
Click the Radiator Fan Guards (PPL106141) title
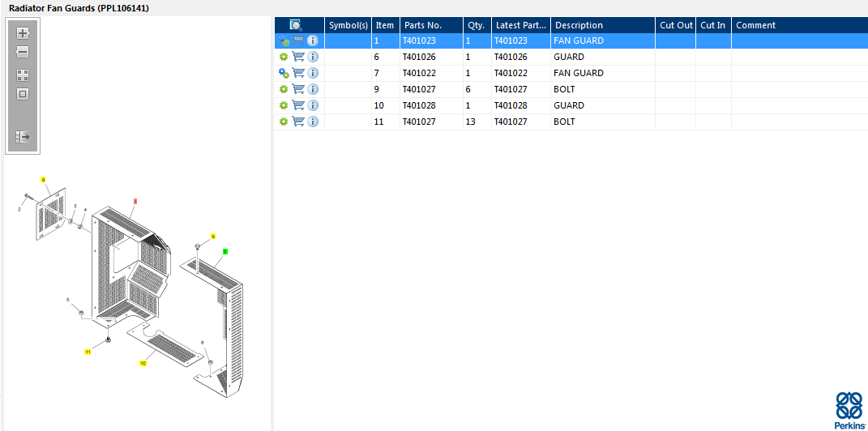click(79, 8)
